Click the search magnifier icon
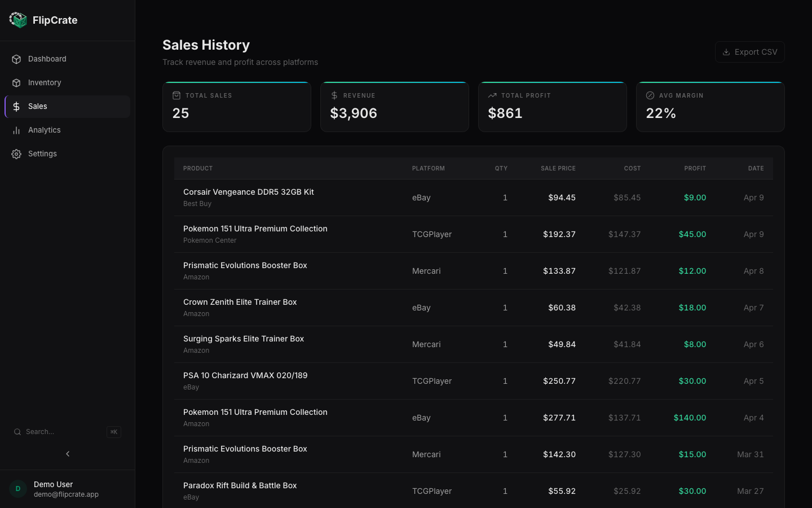 click(x=17, y=432)
